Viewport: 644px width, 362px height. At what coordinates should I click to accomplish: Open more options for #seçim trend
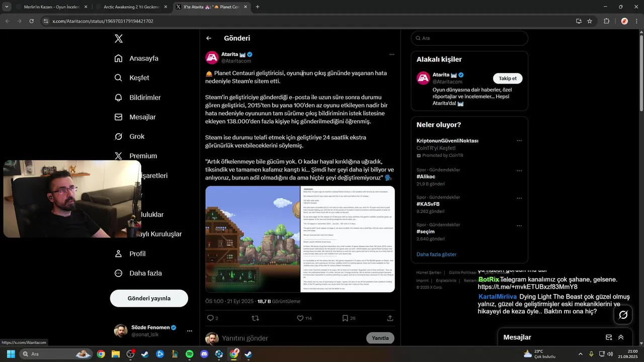pos(519,225)
